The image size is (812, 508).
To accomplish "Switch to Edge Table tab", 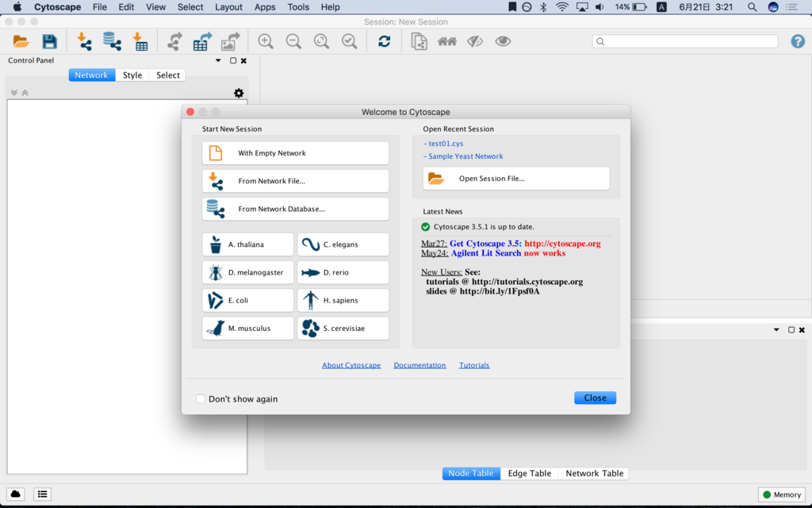I will (x=529, y=473).
